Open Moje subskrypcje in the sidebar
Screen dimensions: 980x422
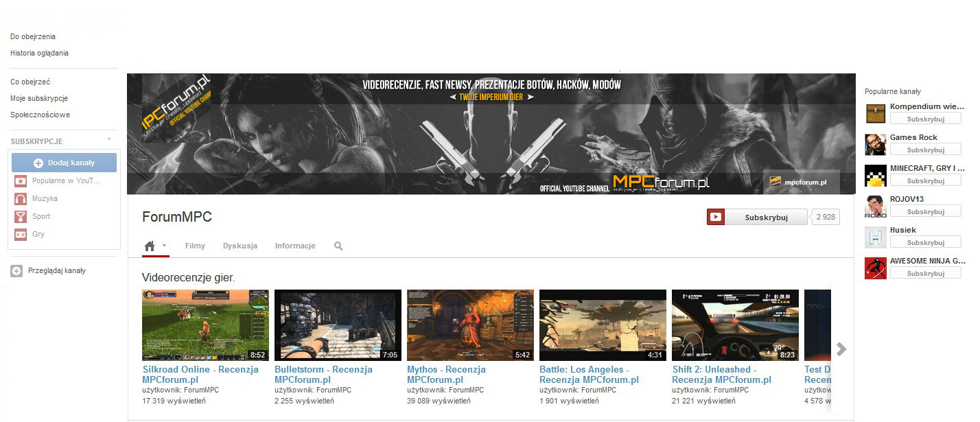[39, 98]
